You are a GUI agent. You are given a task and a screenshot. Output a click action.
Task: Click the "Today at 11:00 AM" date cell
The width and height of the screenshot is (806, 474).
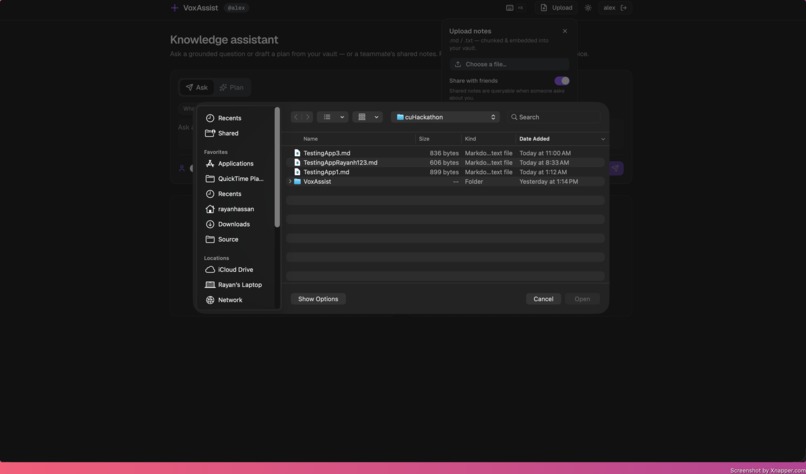coord(545,153)
